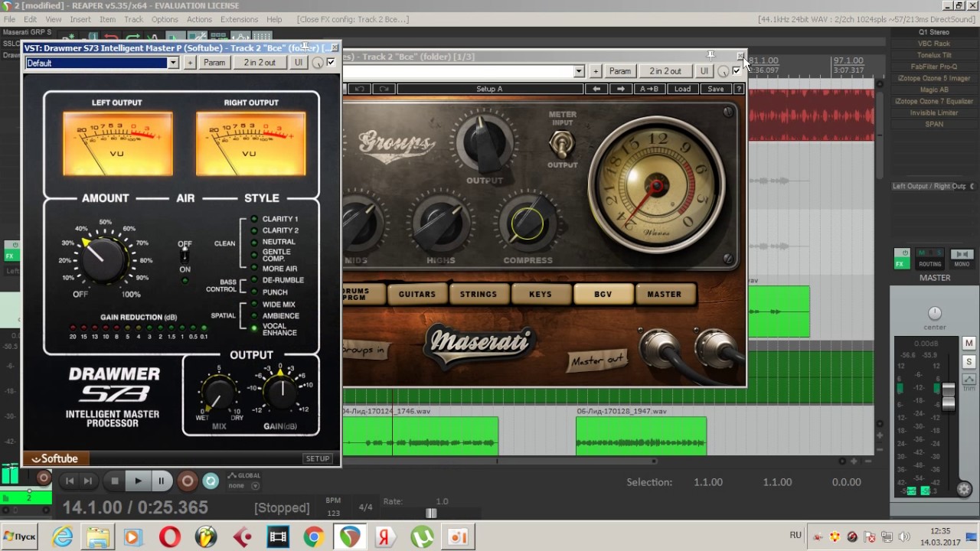Pause the transport
The image size is (980, 551).
point(161,481)
